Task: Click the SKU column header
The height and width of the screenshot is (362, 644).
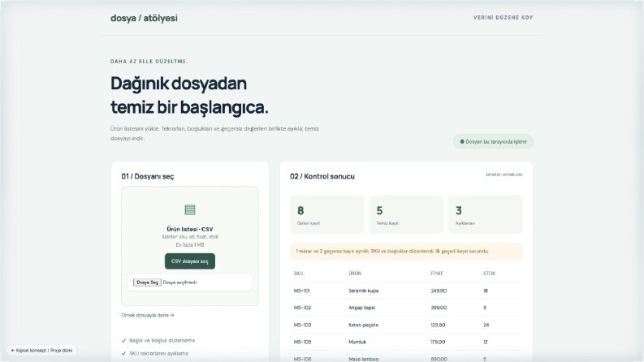Action: (x=298, y=274)
